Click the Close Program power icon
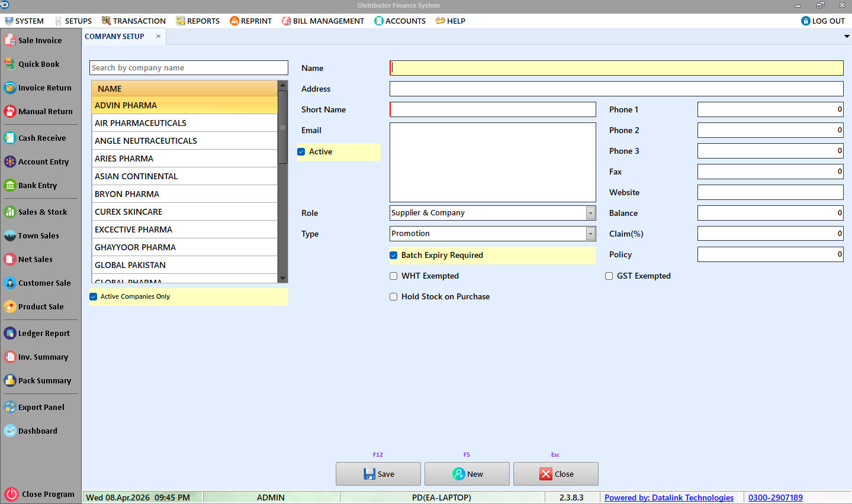852x504 pixels. click(11, 494)
